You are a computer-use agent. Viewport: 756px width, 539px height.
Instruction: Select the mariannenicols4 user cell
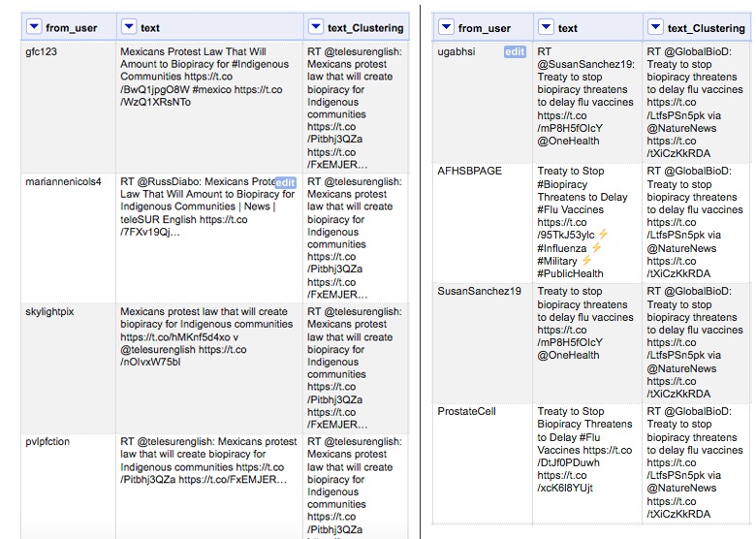point(63,181)
